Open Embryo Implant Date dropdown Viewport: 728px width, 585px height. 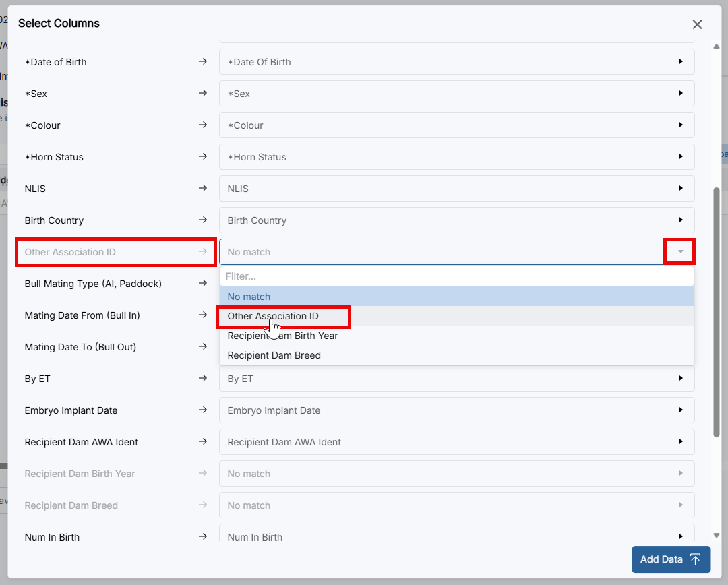(680, 410)
